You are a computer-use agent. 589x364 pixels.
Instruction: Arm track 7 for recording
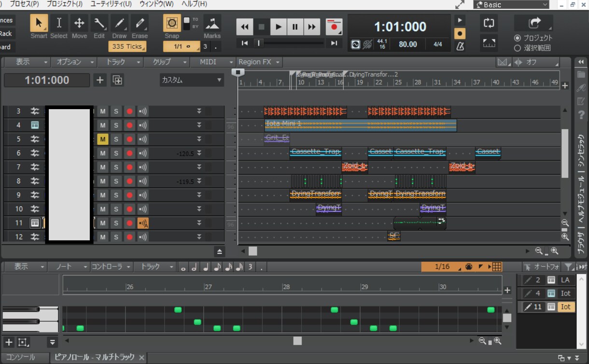(129, 167)
